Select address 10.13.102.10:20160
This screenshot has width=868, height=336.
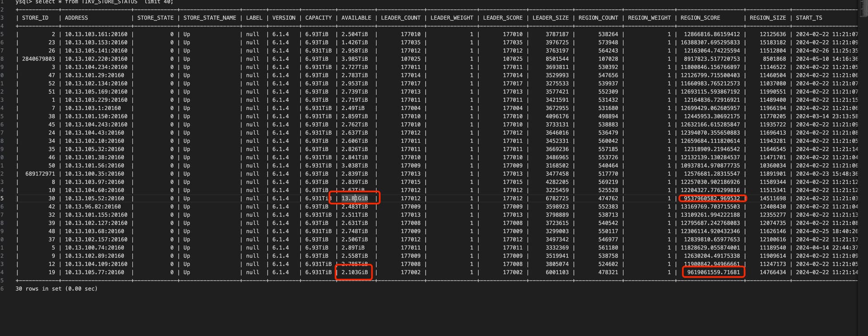pyautogui.click(x=94, y=141)
